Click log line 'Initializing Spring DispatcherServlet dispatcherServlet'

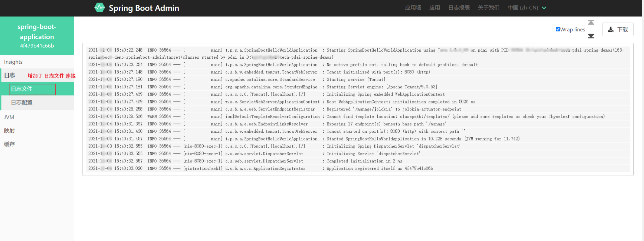[x=358, y=146]
